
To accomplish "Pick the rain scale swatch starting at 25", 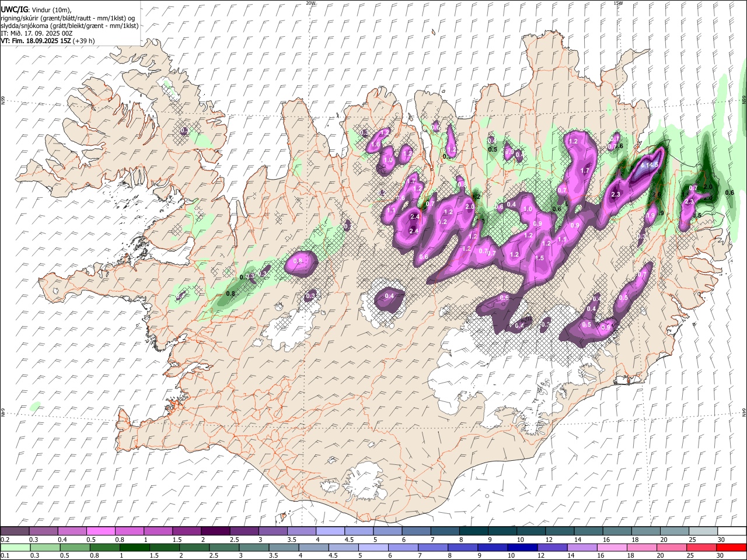I will coord(700,548).
